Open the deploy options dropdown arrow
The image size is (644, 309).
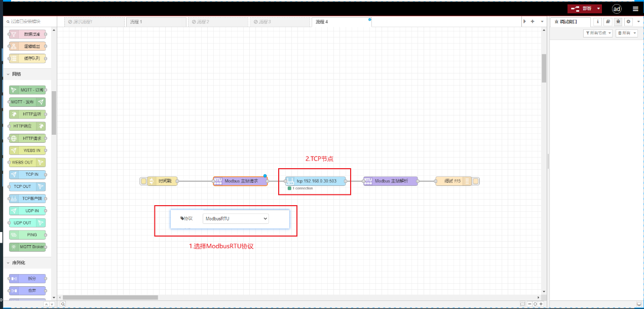(x=598, y=9)
